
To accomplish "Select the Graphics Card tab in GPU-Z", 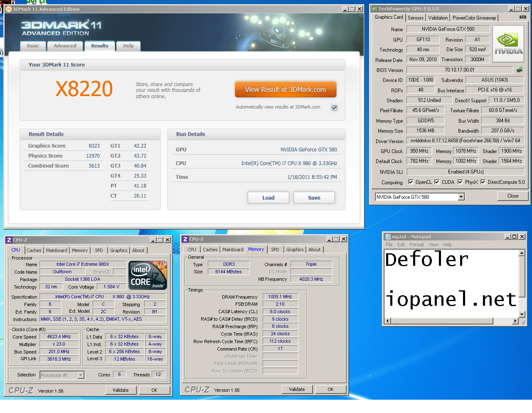I will click(389, 17).
